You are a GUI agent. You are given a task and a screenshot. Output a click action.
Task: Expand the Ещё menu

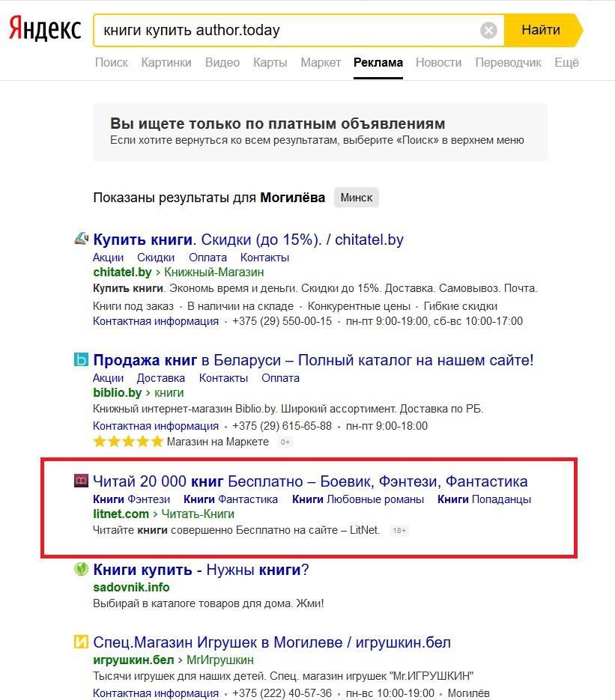tap(566, 63)
